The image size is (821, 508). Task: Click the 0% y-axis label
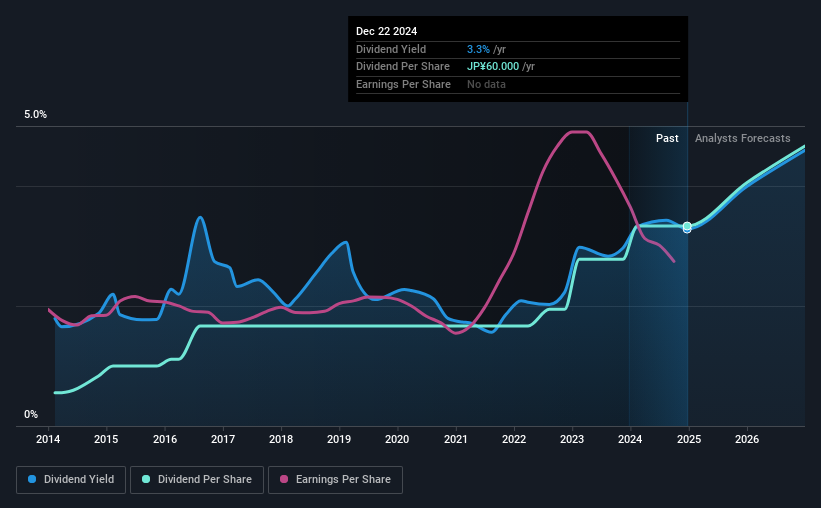31,414
